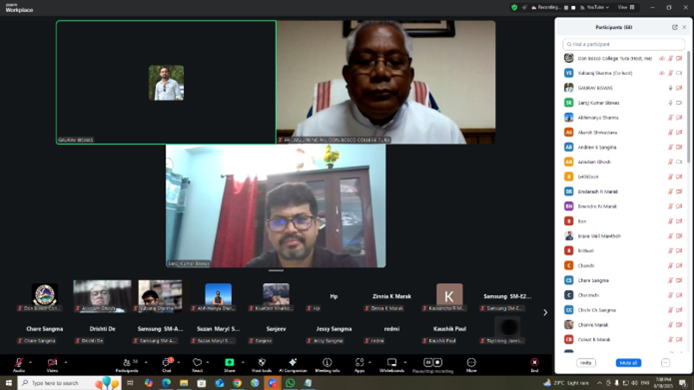The width and height of the screenshot is (694, 390).
Task: Pause recording in top status bar
Action: click(566, 8)
